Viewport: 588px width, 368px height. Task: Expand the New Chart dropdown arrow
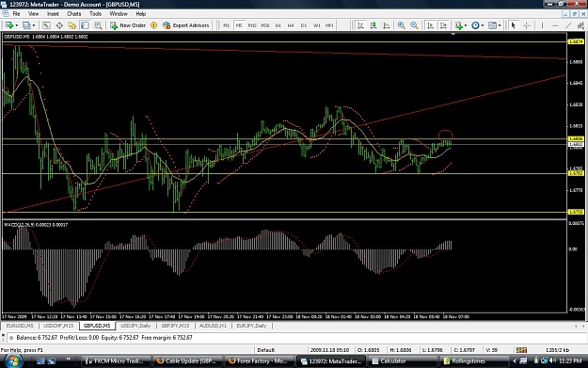coord(17,25)
